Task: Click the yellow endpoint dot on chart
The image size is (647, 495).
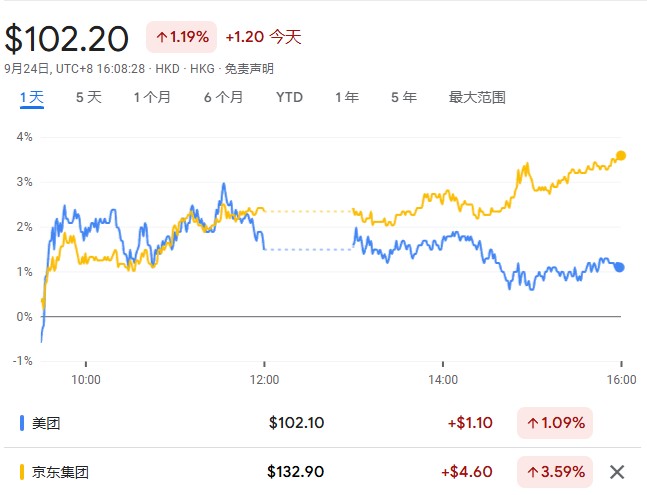Action: (x=621, y=155)
